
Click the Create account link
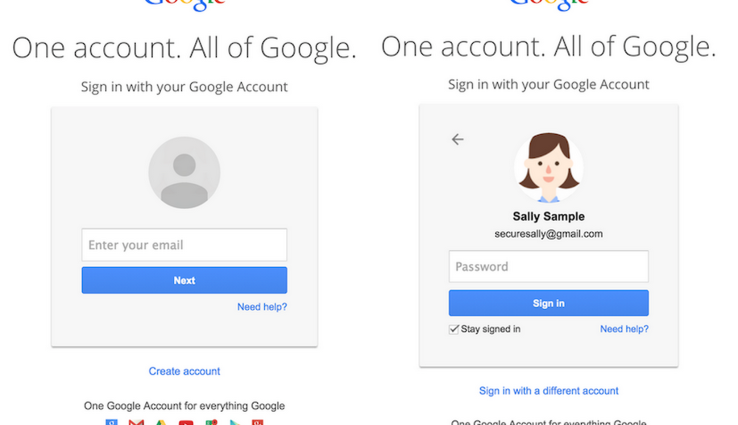coord(184,371)
